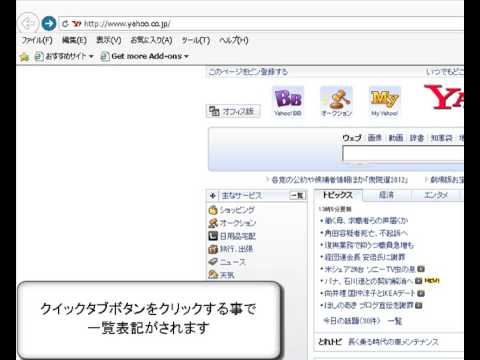Switch to the トピックス news tab
The width and height of the screenshot is (480, 360).
(338, 195)
